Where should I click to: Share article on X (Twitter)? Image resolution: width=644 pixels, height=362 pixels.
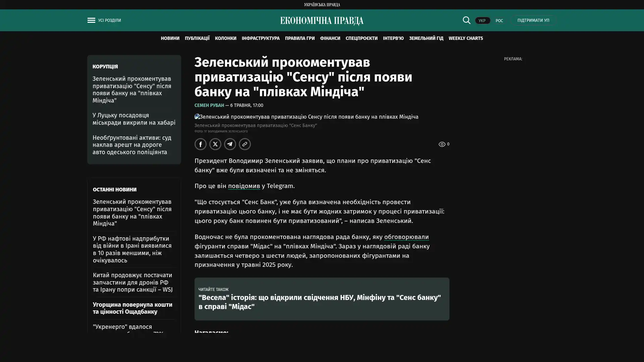coord(215,144)
